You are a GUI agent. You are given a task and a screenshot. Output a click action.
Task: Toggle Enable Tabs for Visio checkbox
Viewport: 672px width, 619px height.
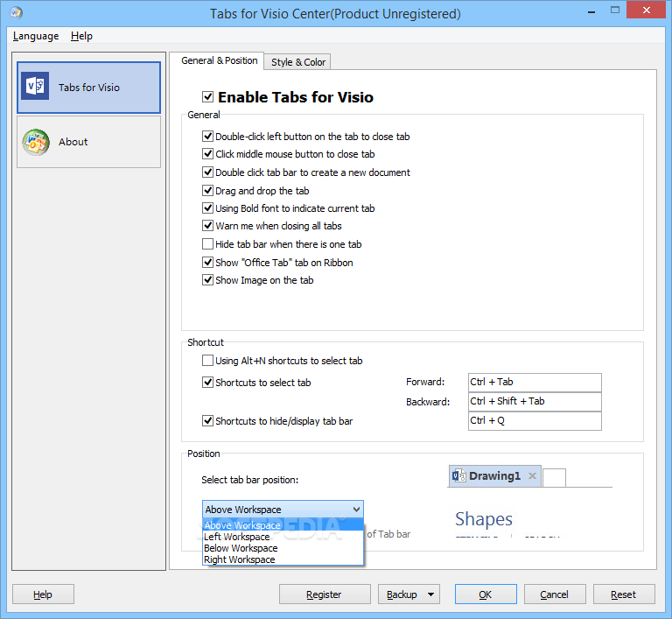[x=208, y=97]
